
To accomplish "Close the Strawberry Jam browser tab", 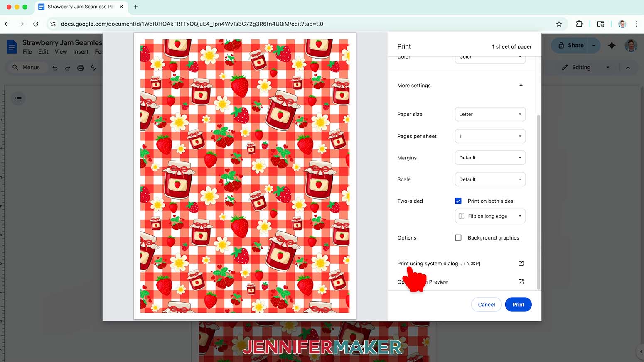I will pyautogui.click(x=121, y=7).
